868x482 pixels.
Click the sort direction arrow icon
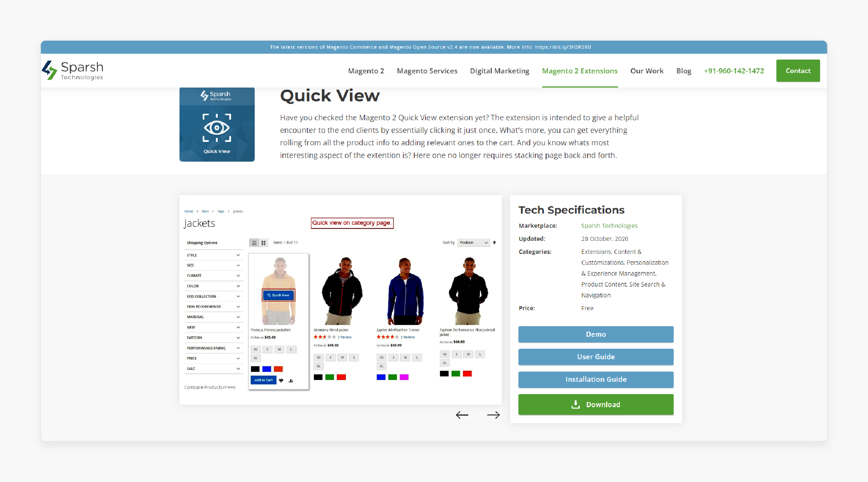point(494,243)
